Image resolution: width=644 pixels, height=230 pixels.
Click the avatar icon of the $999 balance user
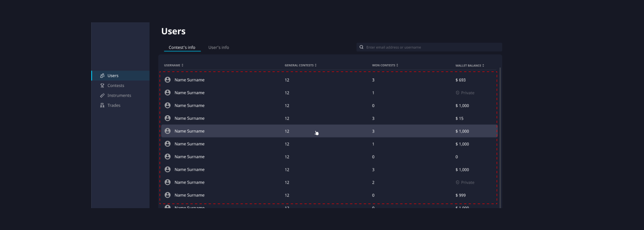[x=167, y=195]
